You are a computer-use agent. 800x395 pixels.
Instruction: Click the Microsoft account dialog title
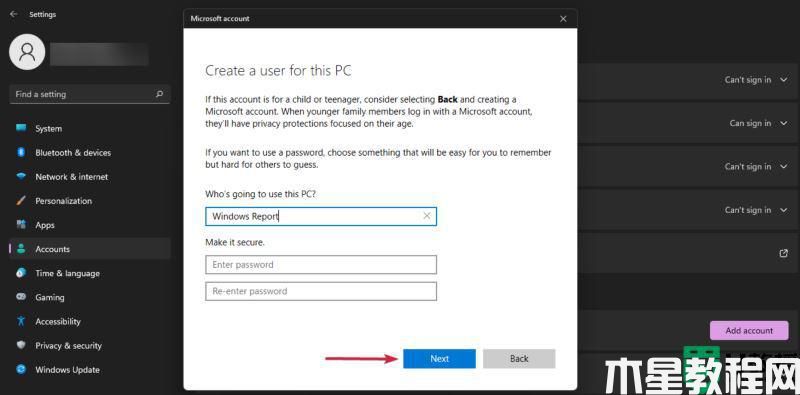tap(220, 19)
